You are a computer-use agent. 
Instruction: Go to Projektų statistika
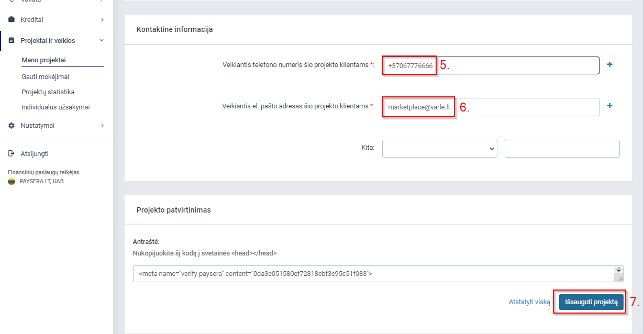[x=48, y=92]
